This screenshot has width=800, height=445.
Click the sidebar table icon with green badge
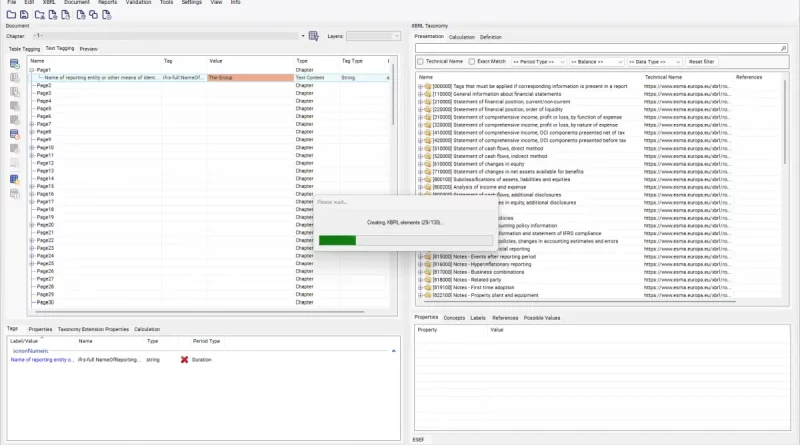(x=15, y=64)
